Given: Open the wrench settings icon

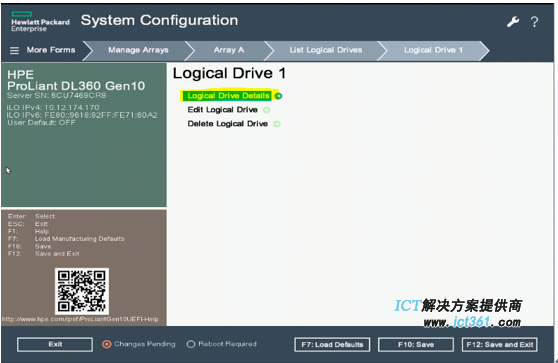Looking at the screenshot, I should click(x=513, y=22).
